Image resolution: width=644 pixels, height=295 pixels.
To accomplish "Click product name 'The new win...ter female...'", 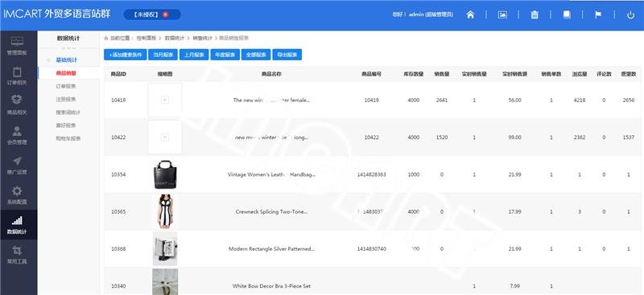I will [271, 100].
